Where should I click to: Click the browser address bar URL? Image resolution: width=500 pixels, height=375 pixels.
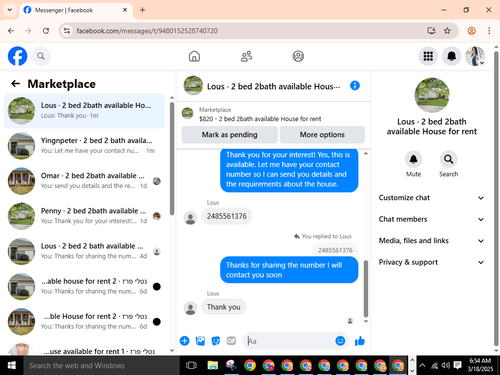tap(147, 31)
